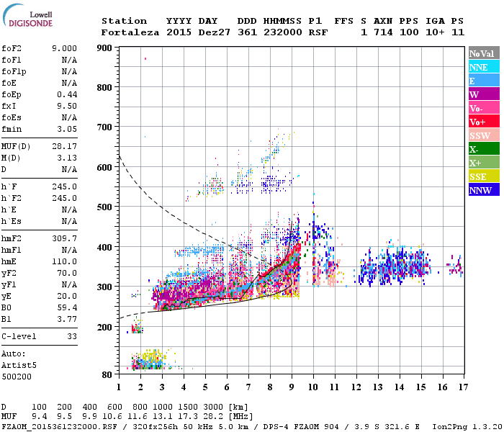The height and width of the screenshot is (432, 504).
Task: Click the B1 value 3.77
Action: click(67, 319)
